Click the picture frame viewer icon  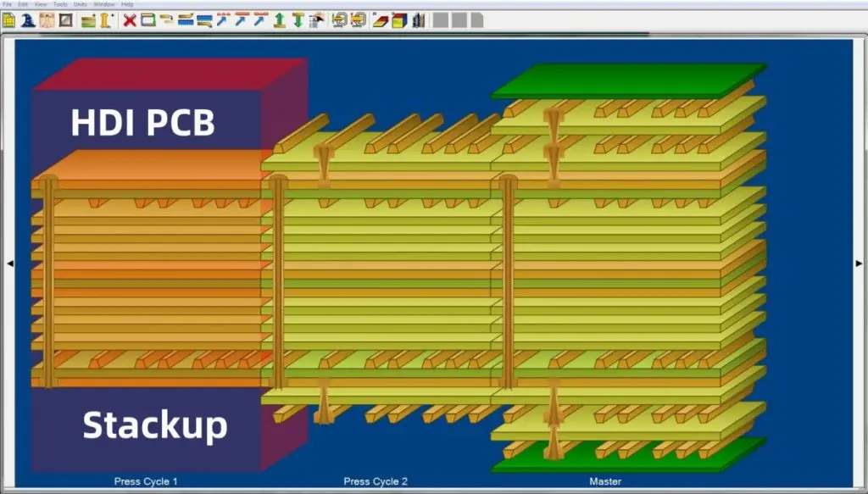(x=64, y=19)
